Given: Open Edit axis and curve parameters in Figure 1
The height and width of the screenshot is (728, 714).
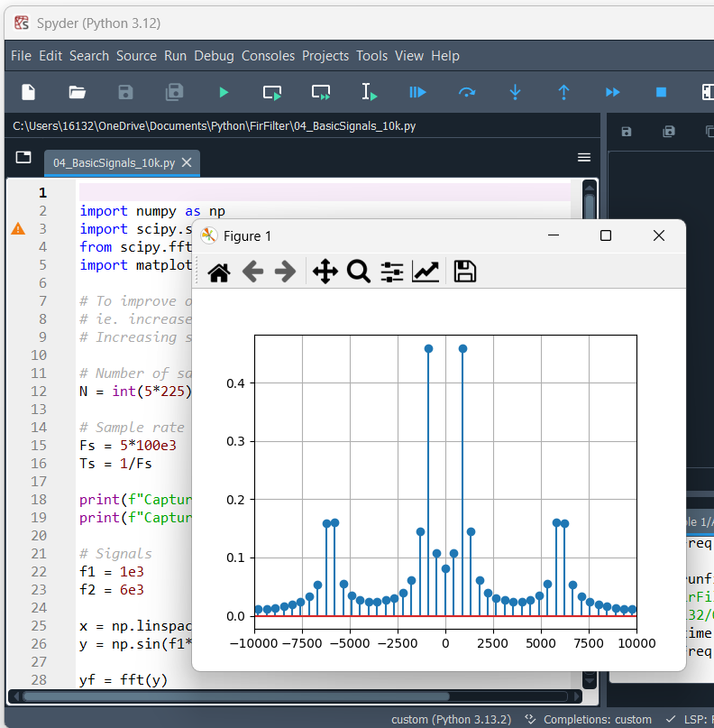Looking at the screenshot, I should tap(426, 272).
